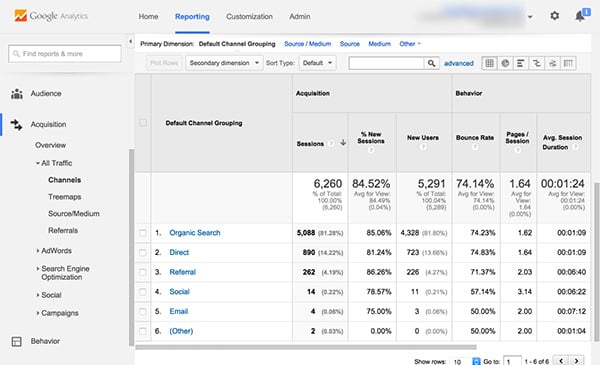The image size is (600, 365).
Task: Click the Audience people icon in sidebar
Action: pos(17,94)
